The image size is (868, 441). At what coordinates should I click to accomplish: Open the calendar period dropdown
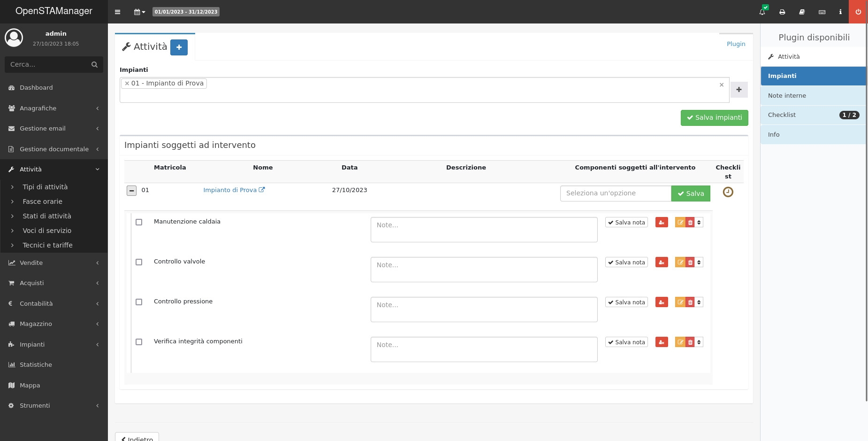click(139, 12)
